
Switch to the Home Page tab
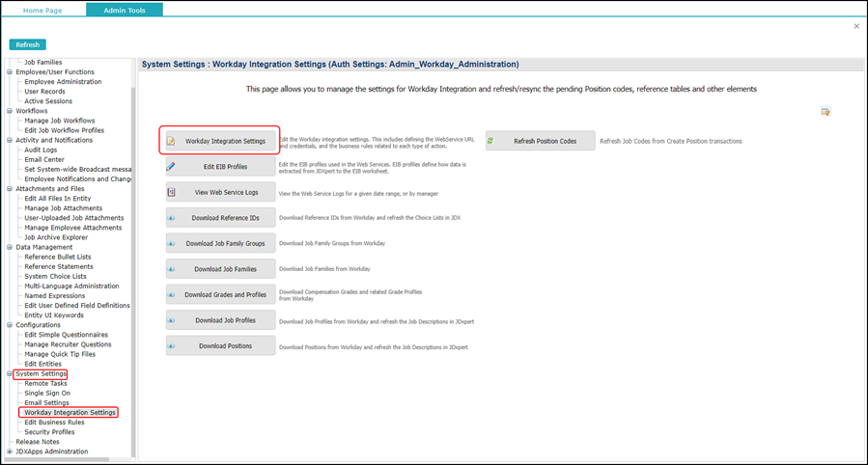tap(42, 10)
